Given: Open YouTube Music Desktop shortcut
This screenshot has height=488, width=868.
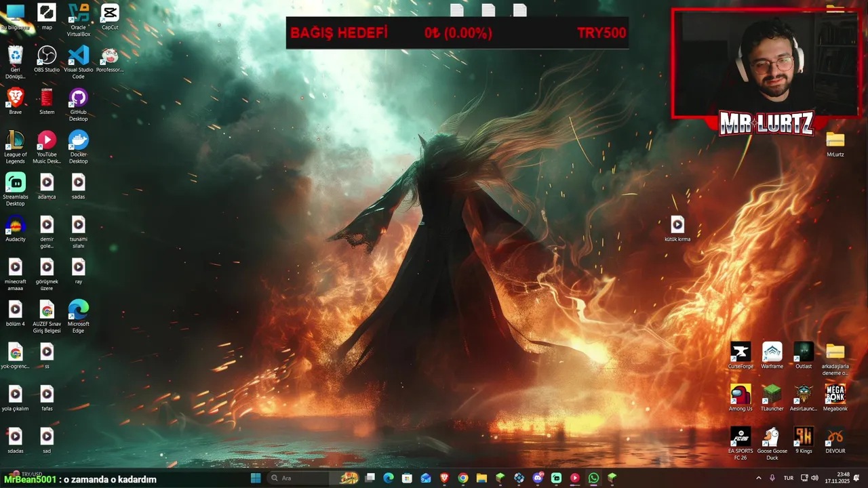Looking at the screenshot, I should point(47,146).
